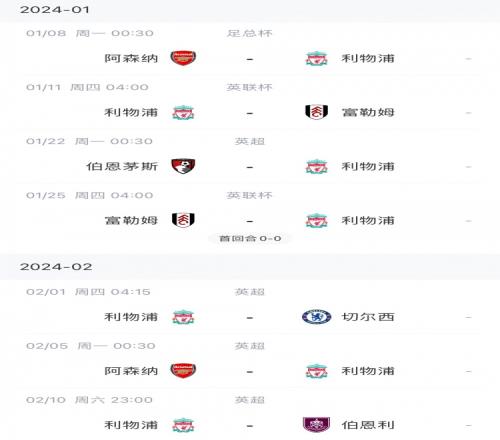
Task: Click Fulham crest in 01/25 match
Action: (x=183, y=220)
